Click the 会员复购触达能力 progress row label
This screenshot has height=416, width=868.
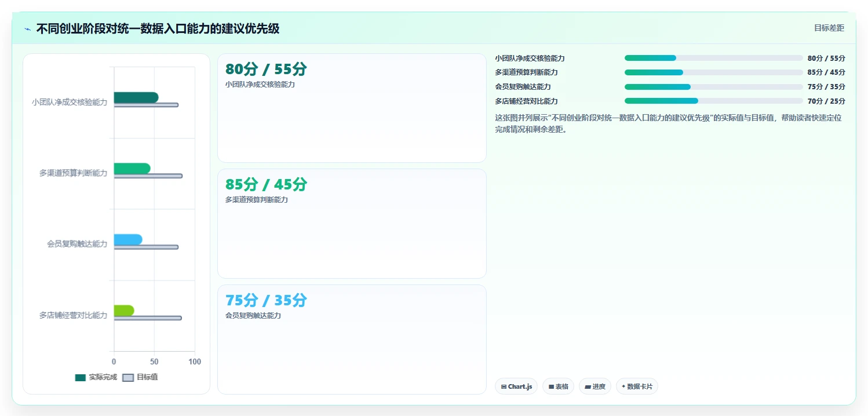point(523,87)
